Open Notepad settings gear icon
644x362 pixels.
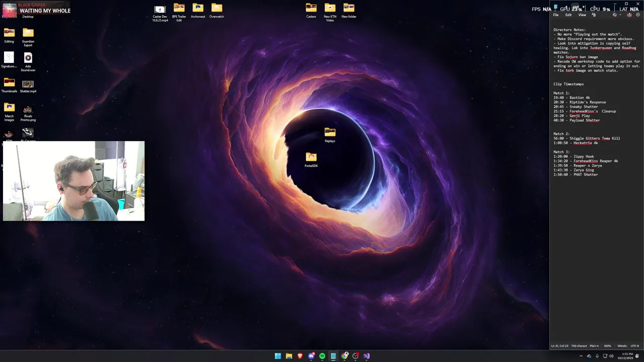pyautogui.click(x=638, y=15)
